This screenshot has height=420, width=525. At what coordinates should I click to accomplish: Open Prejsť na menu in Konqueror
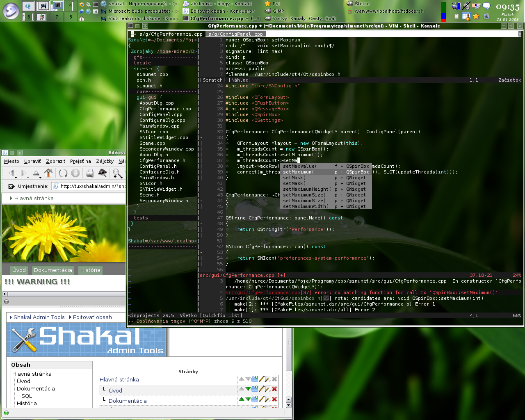80,161
